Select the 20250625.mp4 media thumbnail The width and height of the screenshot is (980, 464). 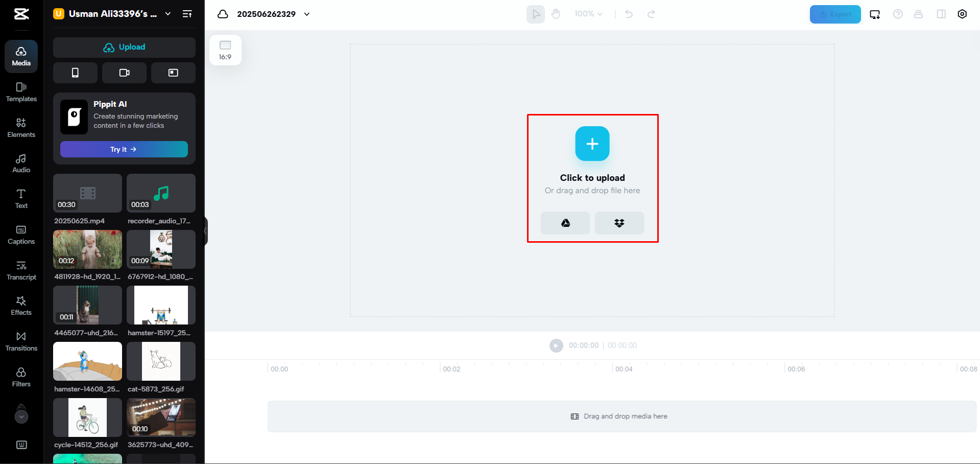87,193
